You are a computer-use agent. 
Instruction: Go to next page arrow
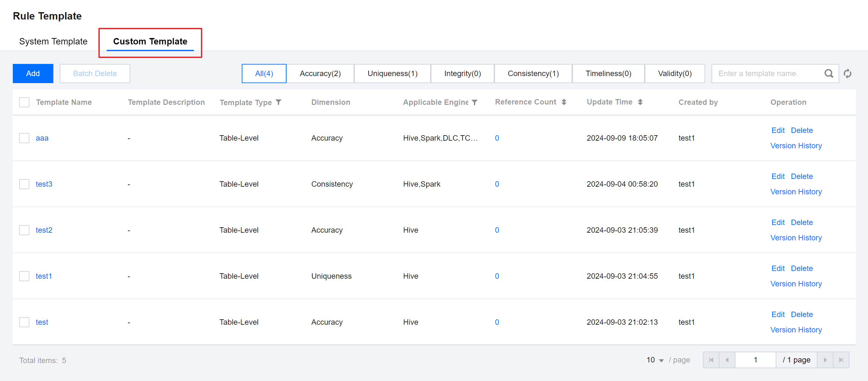coord(825,360)
